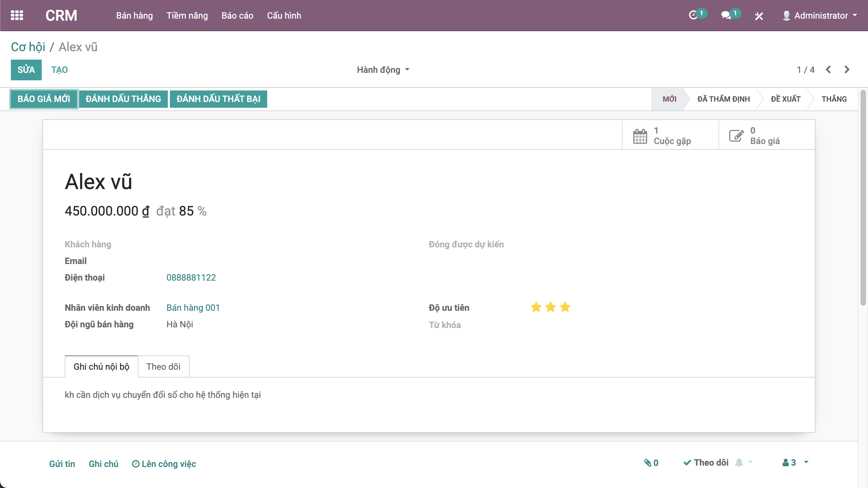Open the Cuộc gặp calendar icon

coord(640,136)
